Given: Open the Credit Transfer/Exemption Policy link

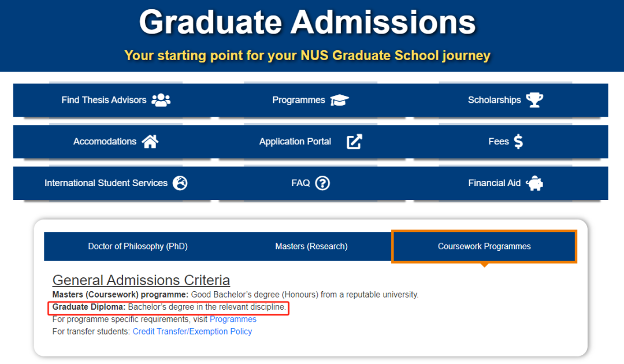Looking at the screenshot, I should tap(192, 332).
